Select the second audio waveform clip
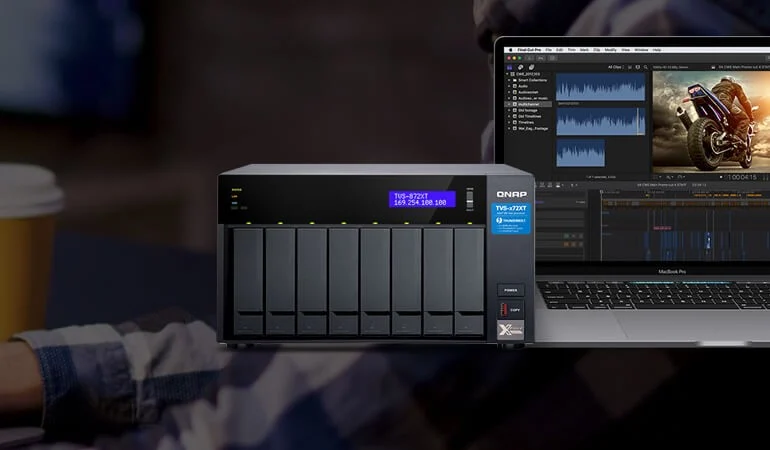 (600, 121)
